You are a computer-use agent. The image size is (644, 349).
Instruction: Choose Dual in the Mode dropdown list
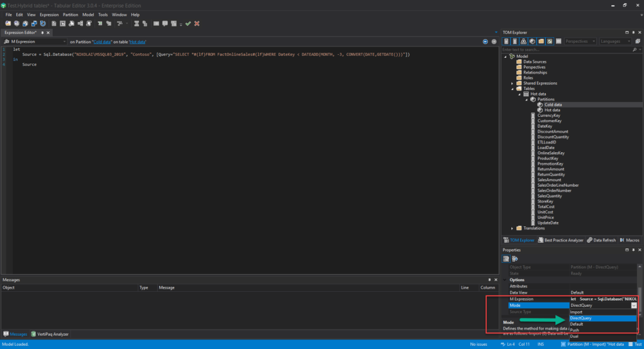(x=602, y=336)
